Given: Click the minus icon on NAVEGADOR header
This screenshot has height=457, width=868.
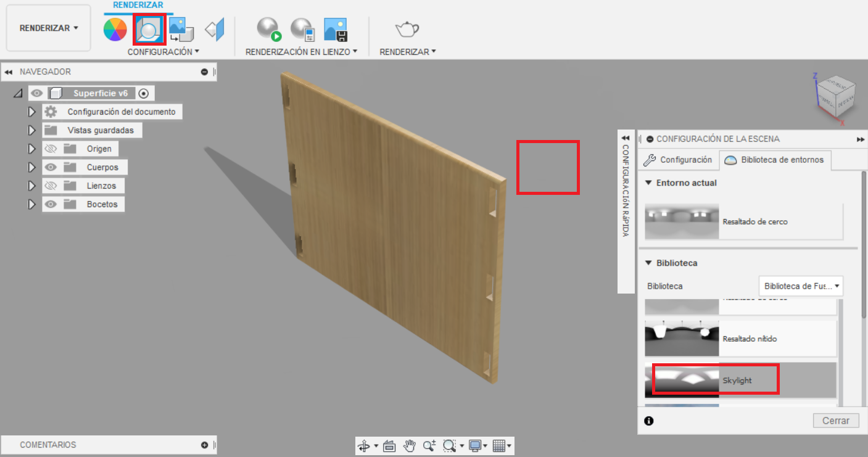Looking at the screenshot, I should pos(204,72).
